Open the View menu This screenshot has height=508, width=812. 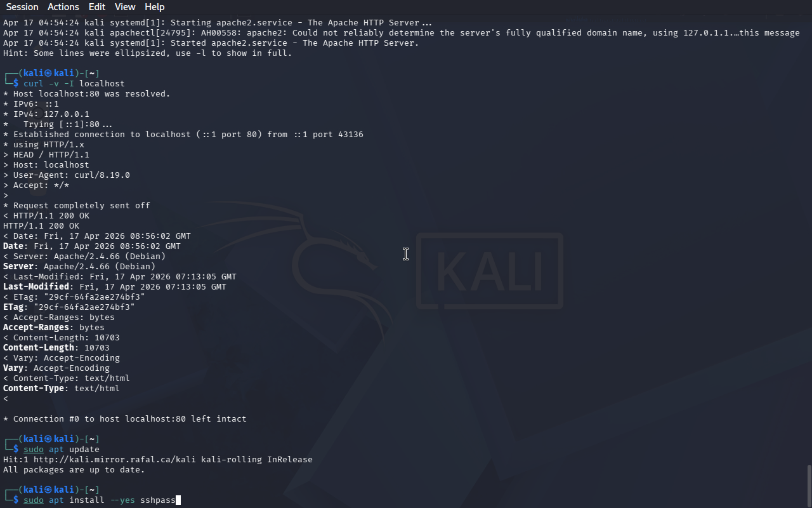pos(125,7)
